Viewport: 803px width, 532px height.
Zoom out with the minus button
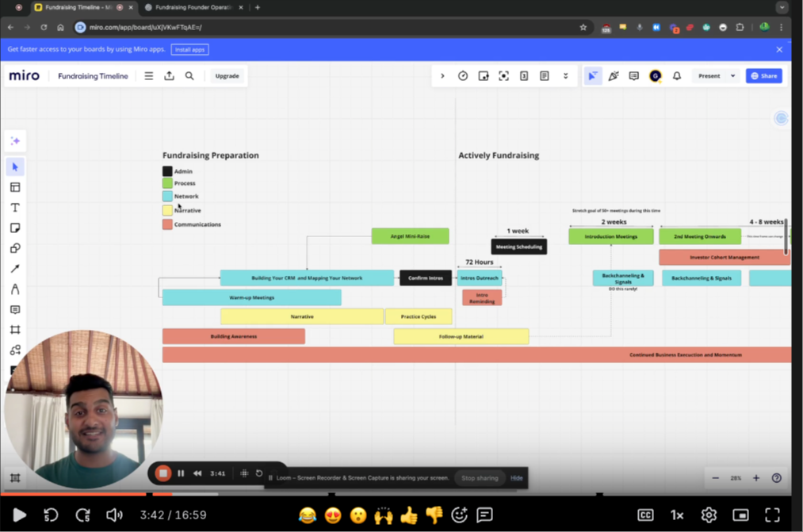tap(716, 478)
